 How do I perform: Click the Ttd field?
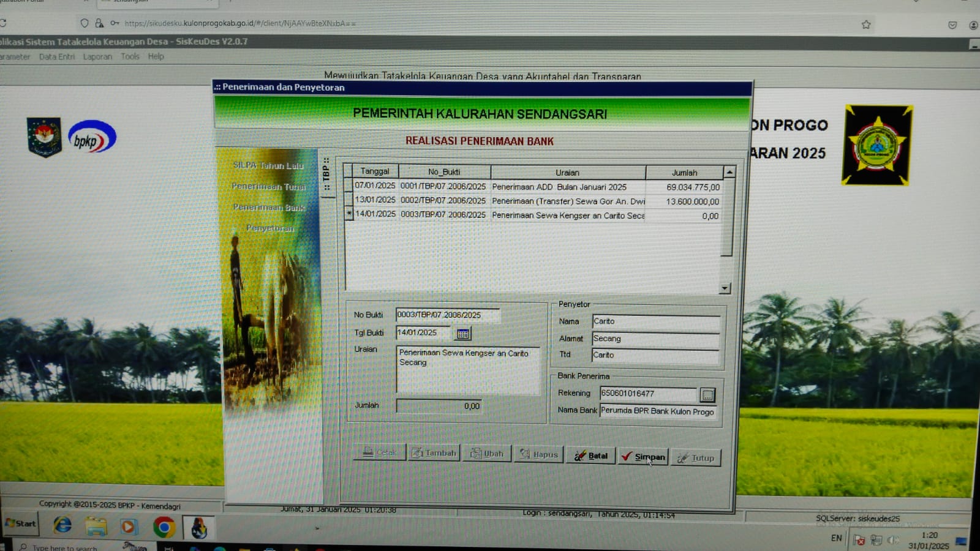655,355
